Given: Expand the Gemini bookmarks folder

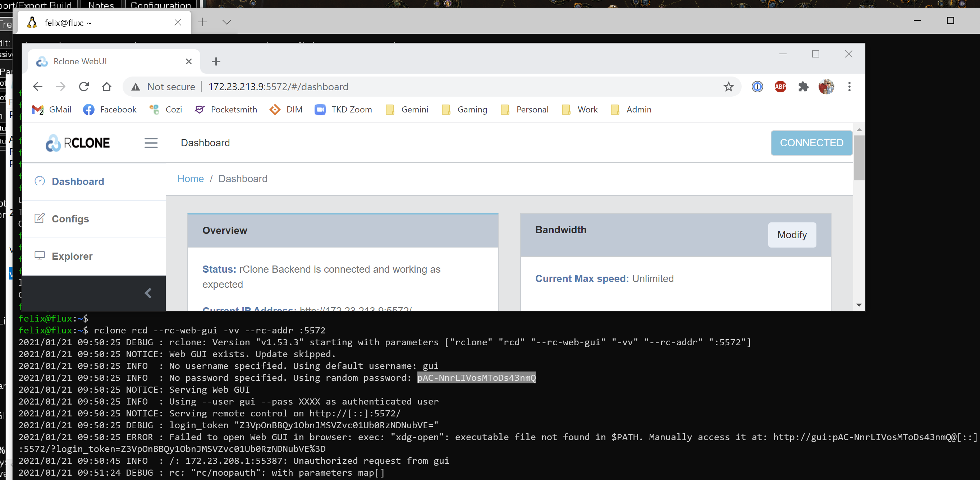Looking at the screenshot, I should [407, 110].
